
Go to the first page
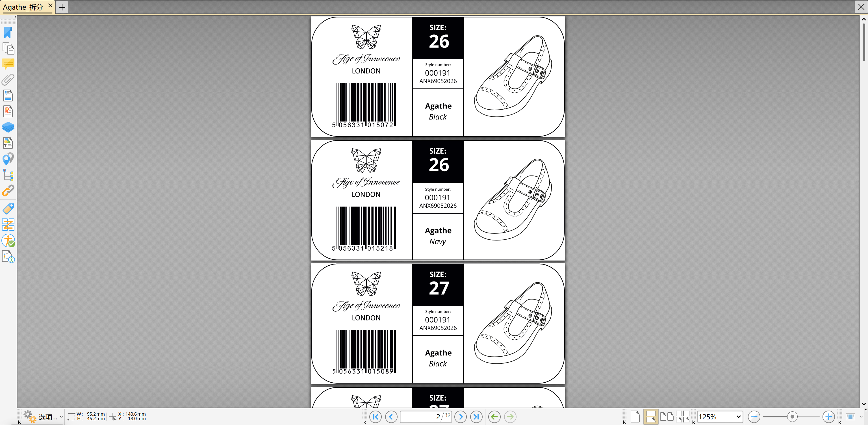point(375,417)
